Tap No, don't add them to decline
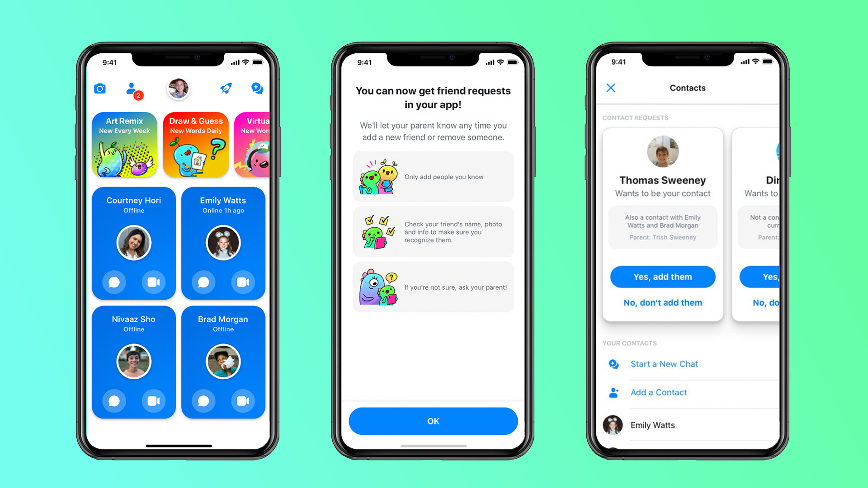The image size is (868, 488). [x=665, y=303]
